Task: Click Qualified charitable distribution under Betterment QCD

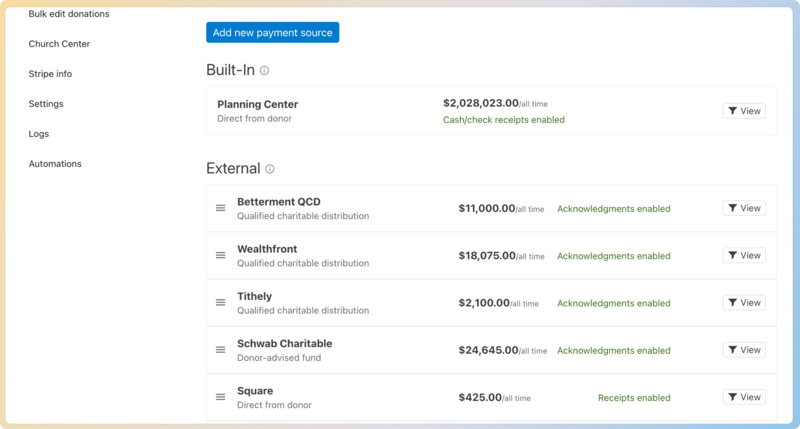Action: coord(303,216)
